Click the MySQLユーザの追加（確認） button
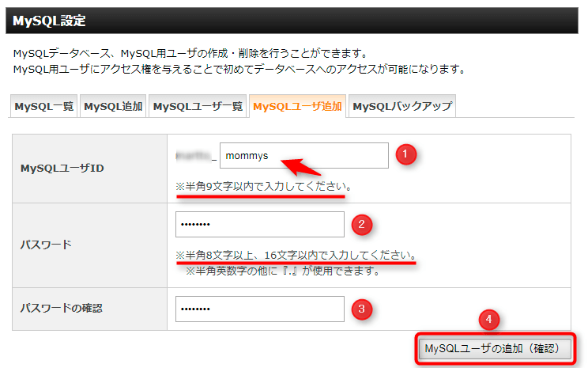Viewport: 588px width, 368px height. point(495,349)
